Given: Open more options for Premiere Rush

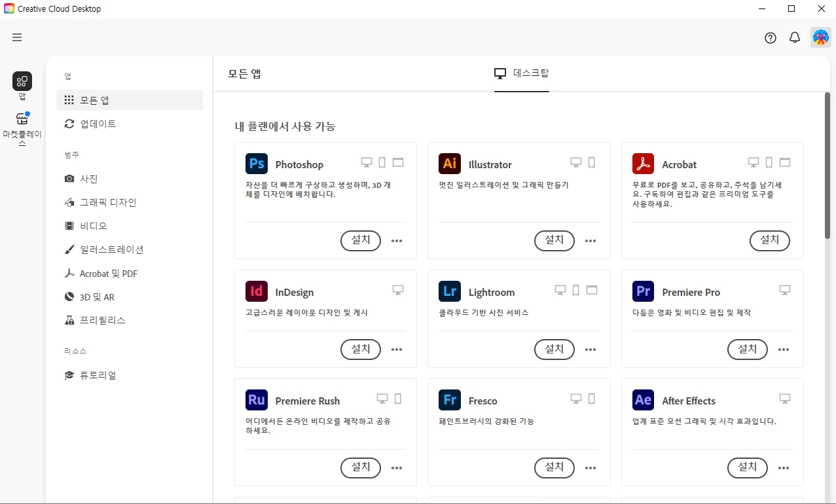Looking at the screenshot, I should 397,468.
